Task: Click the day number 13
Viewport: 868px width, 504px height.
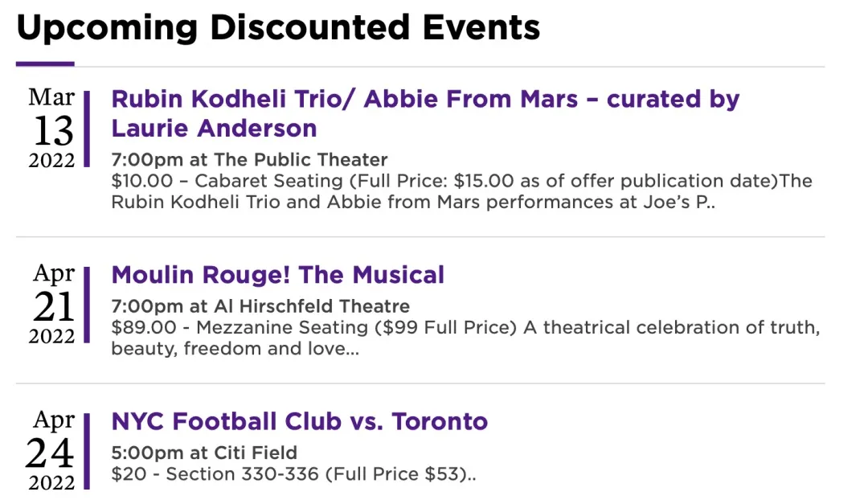Action: coord(53,129)
